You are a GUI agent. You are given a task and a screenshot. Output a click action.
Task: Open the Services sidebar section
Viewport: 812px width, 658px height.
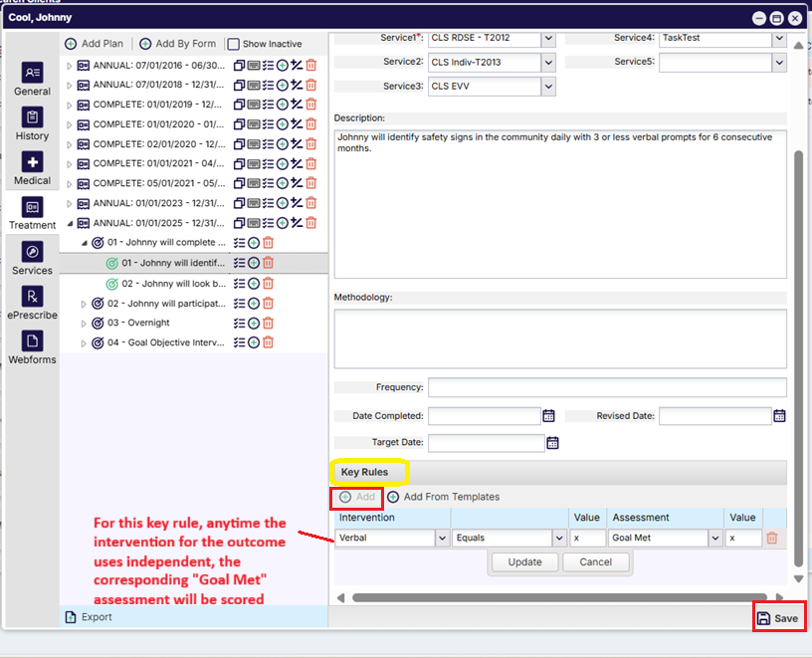(32, 258)
